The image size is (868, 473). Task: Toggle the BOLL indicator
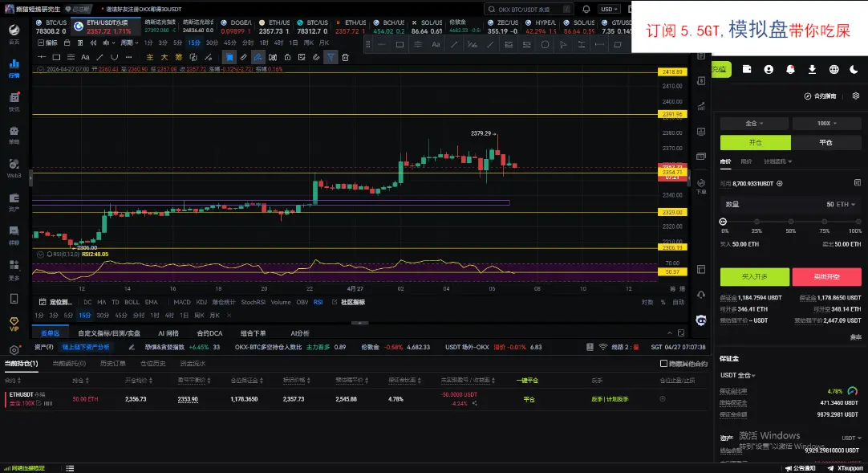click(x=132, y=302)
